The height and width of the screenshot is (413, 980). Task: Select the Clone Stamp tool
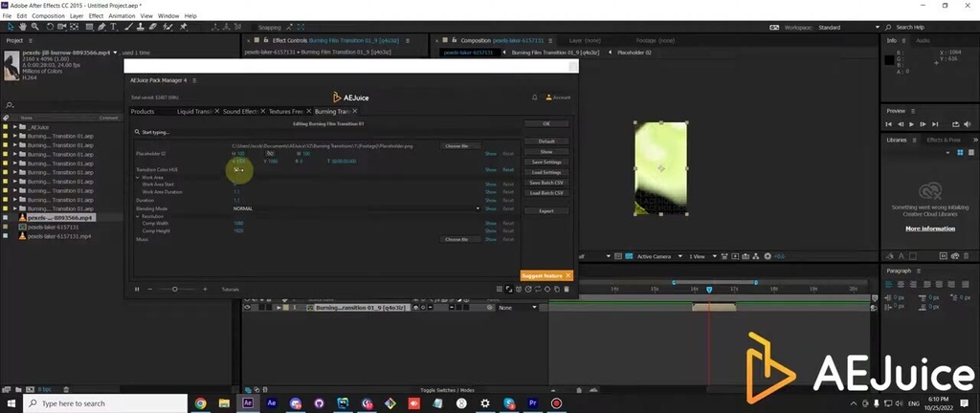click(x=142, y=27)
